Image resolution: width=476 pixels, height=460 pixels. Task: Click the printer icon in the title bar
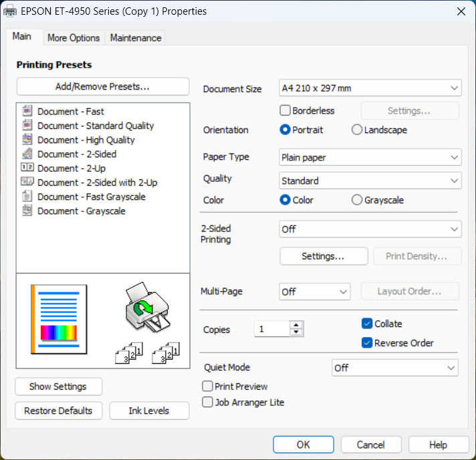[10, 11]
